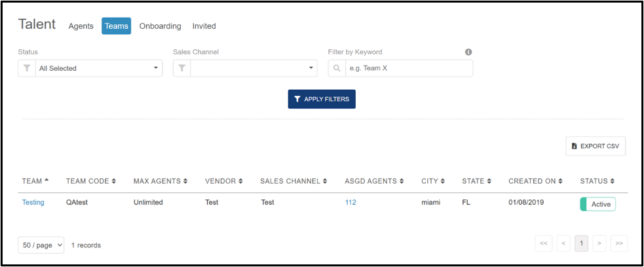Sort the table by CREATED ON
644x267 pixels.
pos(535,181)
